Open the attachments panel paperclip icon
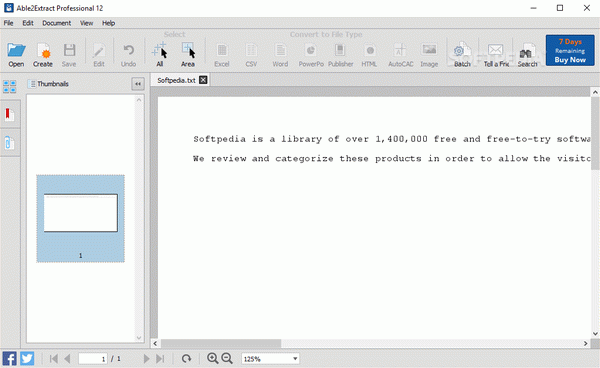The width and height of the screenshot is (600, 368). point(10,143)
